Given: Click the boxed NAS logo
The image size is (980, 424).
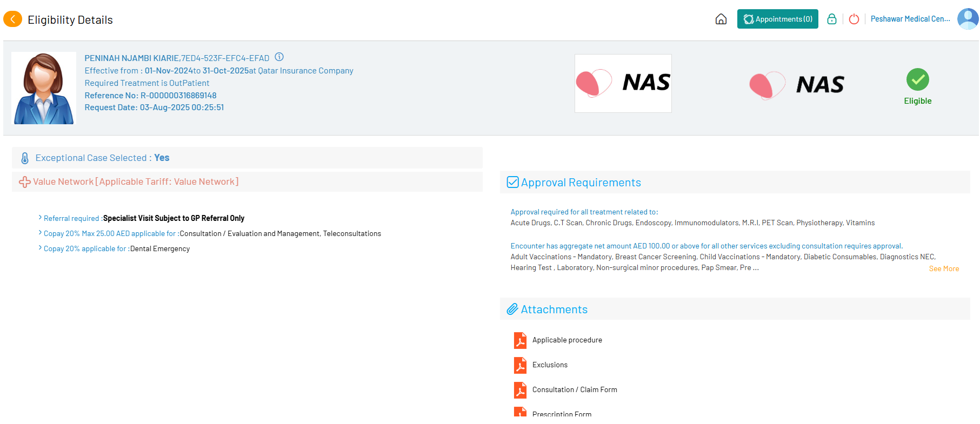Looking at the screenshot, I should coord(623,83).
